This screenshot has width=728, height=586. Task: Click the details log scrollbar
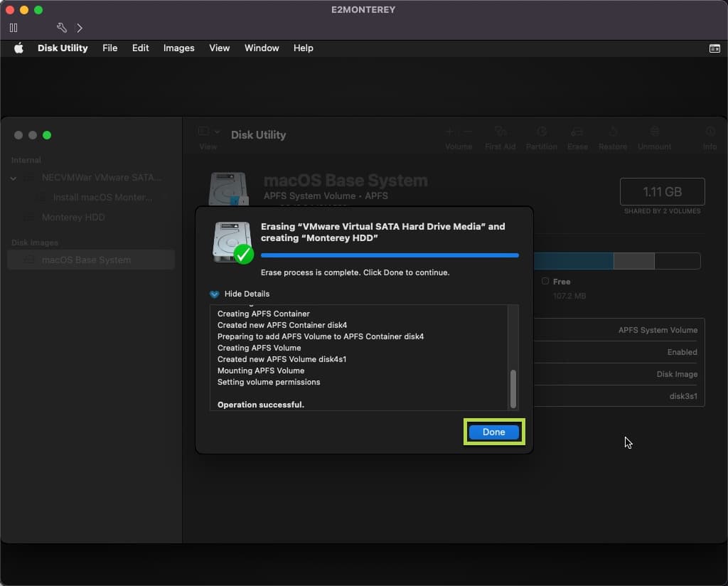(x=513, y=389)
